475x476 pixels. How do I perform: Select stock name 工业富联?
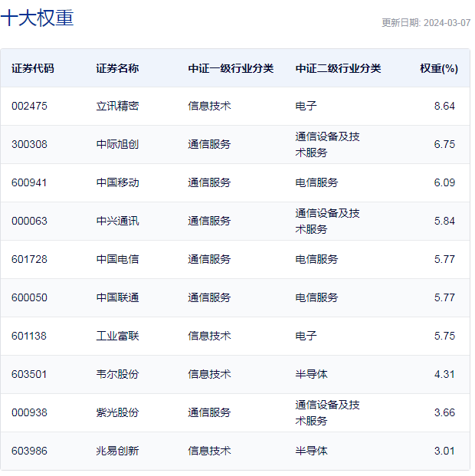(117, 336)
